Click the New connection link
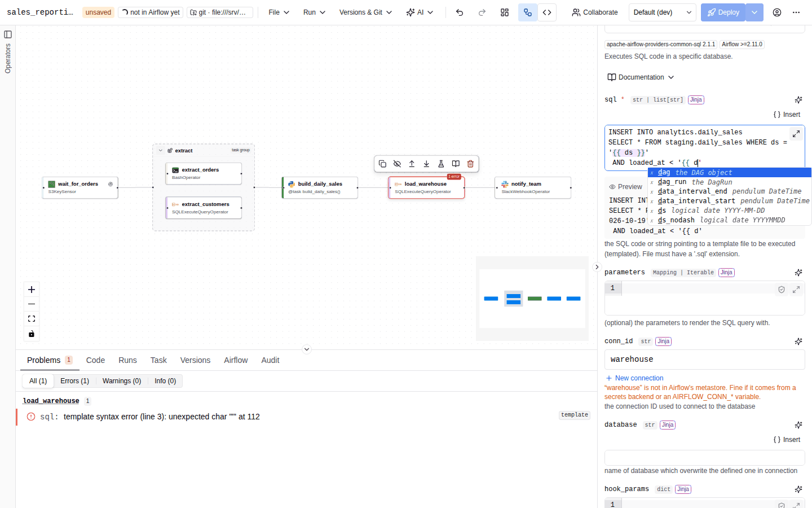The image size is (812, 508). (x=634, y=378)
